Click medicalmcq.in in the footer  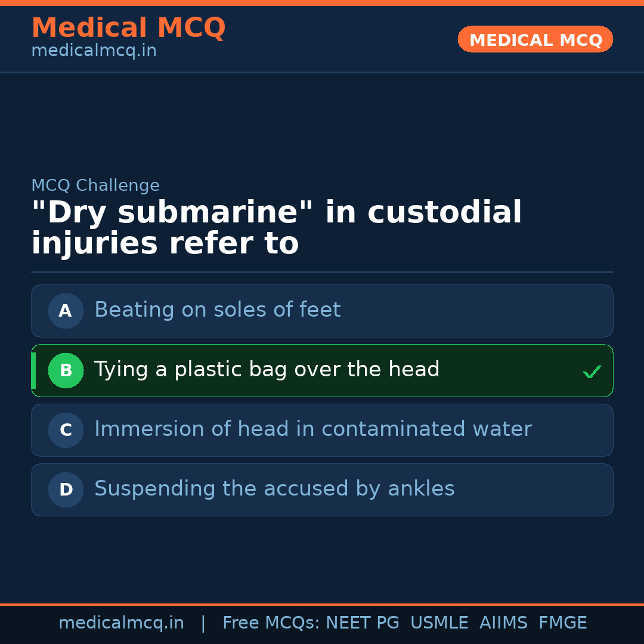[x=121, y=623]
